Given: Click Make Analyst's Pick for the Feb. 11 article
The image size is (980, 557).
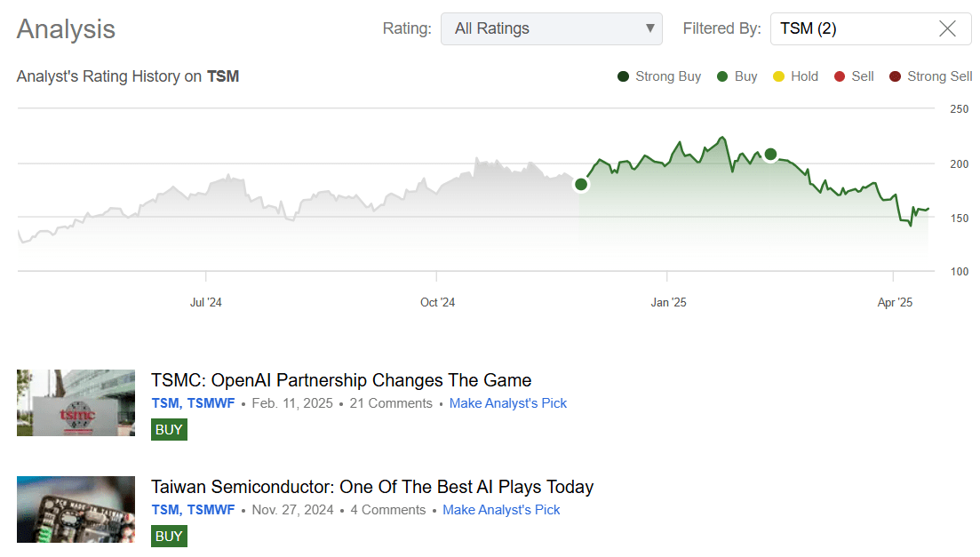Looking at the screenshot, I should (x=507, y=403).
